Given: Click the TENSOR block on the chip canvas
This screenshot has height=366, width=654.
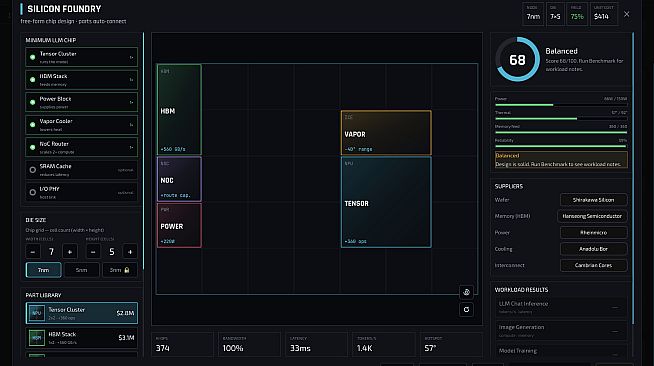Looking at the screenshot, I should click(x=386, y=202).
